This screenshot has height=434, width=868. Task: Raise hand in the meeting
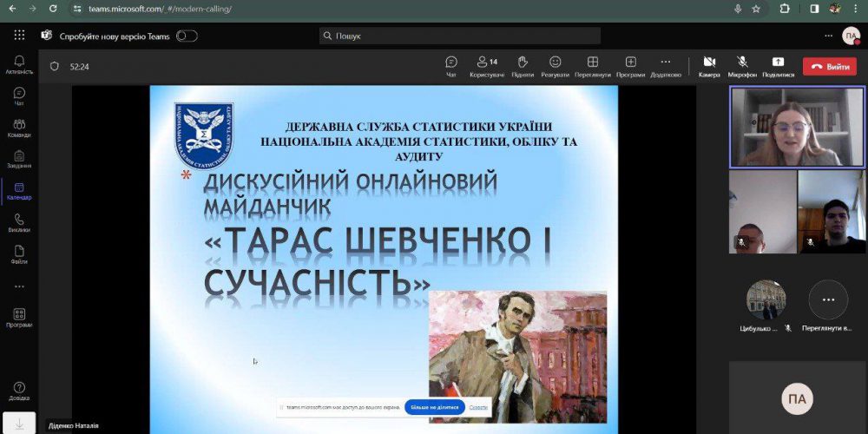[x=523, y=65]
